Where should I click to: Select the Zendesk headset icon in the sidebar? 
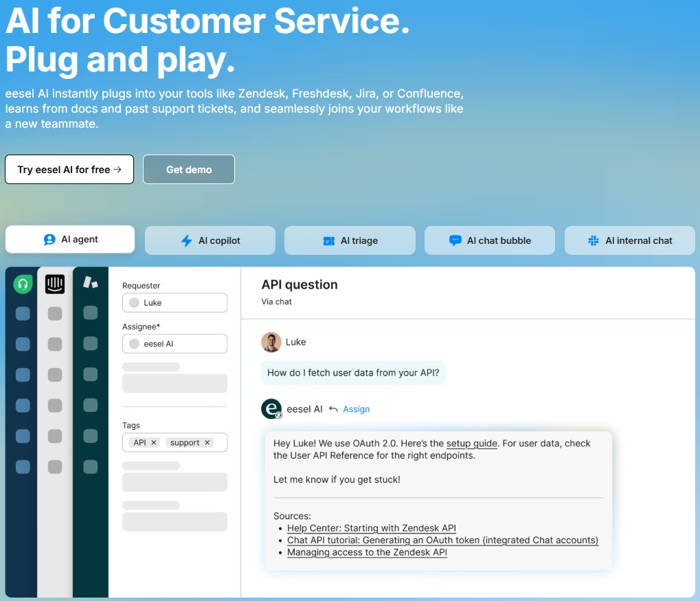click(22, 282)
